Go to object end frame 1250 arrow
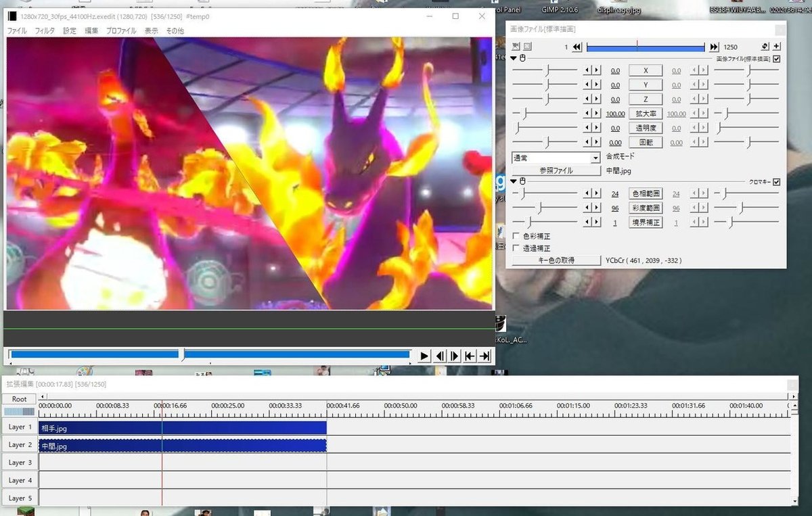Image resolution: width=812 pixels, height=516 pixels. click(714, 47)
